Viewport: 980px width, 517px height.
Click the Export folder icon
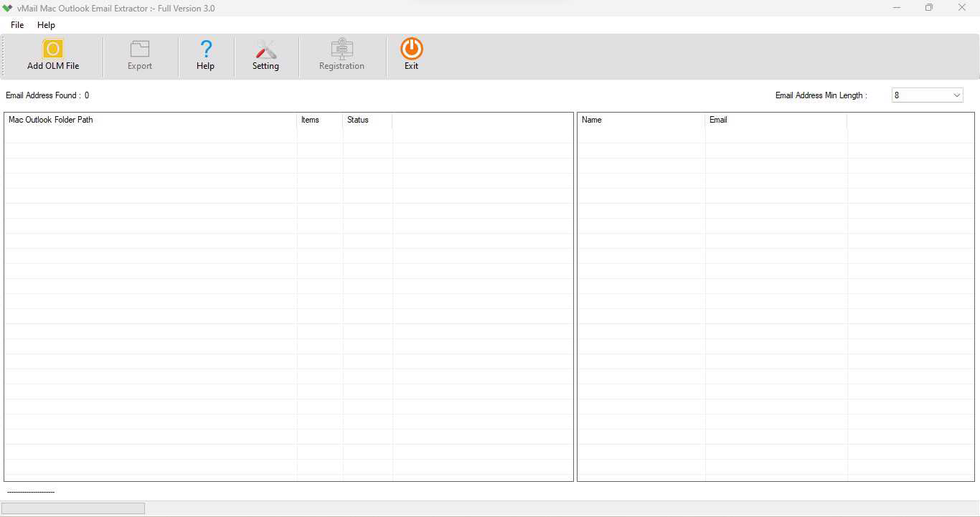tap(140, 49)
